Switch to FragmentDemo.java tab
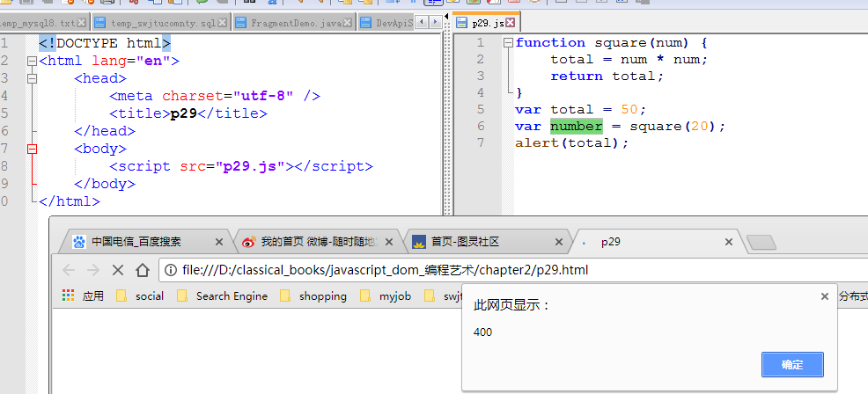Image resolution: width=868 pixels, height=394 pixels. tap(296, 23)
